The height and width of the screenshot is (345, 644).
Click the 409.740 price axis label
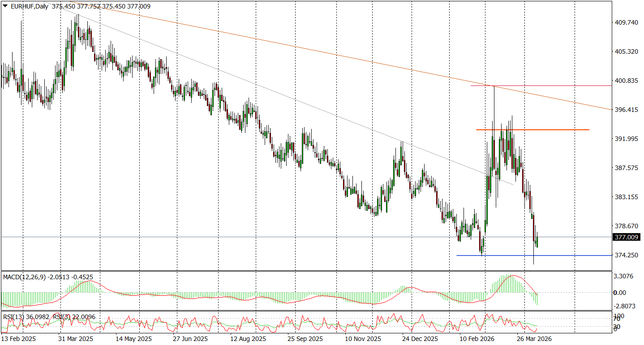(x=627, y=22)
